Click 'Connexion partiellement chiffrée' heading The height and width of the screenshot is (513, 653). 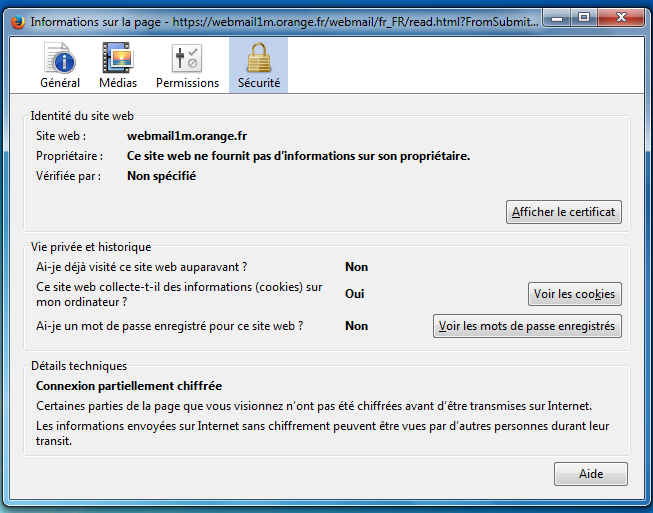coord(129,386)
